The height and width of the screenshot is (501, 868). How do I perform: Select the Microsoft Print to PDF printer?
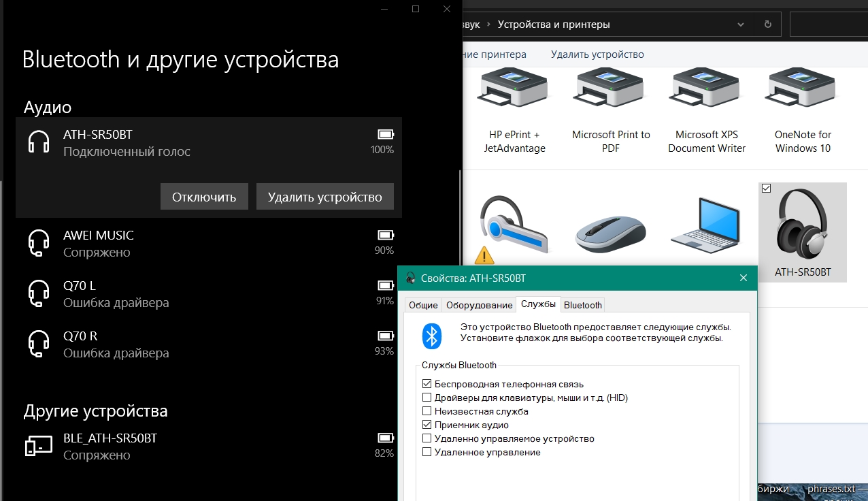click(x=611, y=112)
